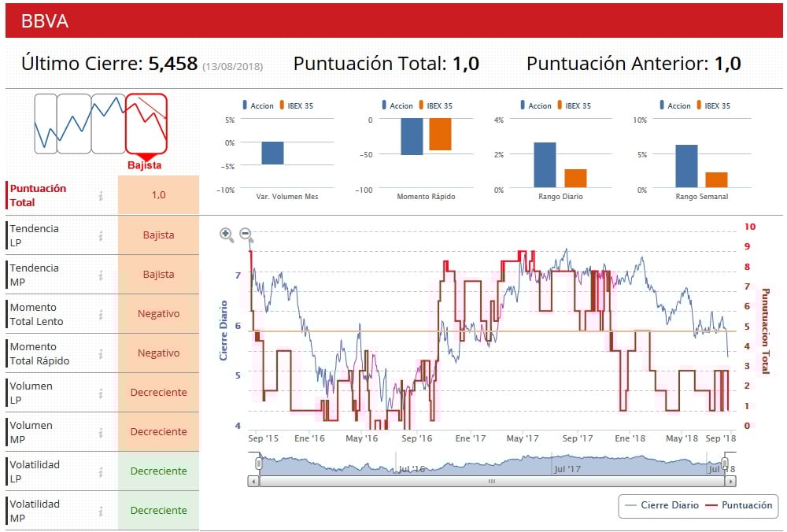Click the Puntuación Total cell value 1,0

tap(159, 195)
